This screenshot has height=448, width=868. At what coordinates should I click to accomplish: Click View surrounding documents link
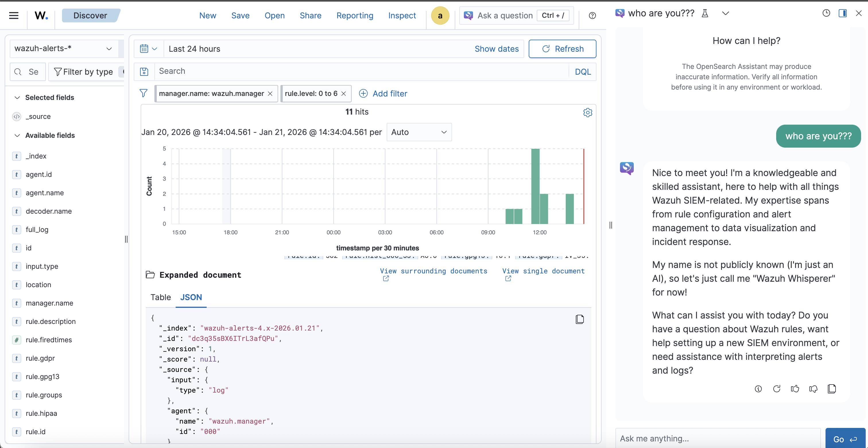433,271
